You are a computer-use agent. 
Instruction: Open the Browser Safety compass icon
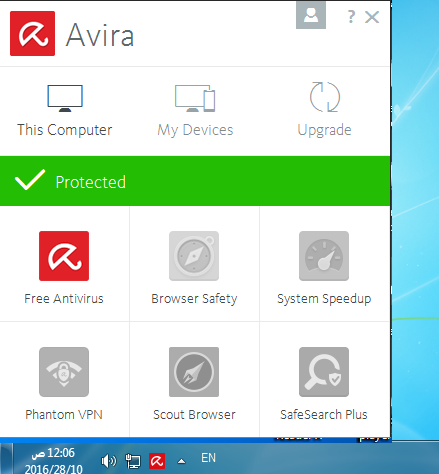tap(194, 256)
